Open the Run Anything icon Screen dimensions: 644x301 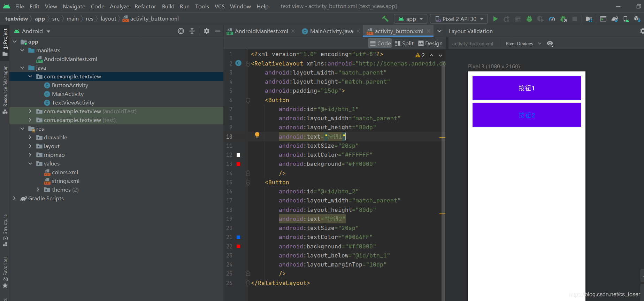coord(603,19)
